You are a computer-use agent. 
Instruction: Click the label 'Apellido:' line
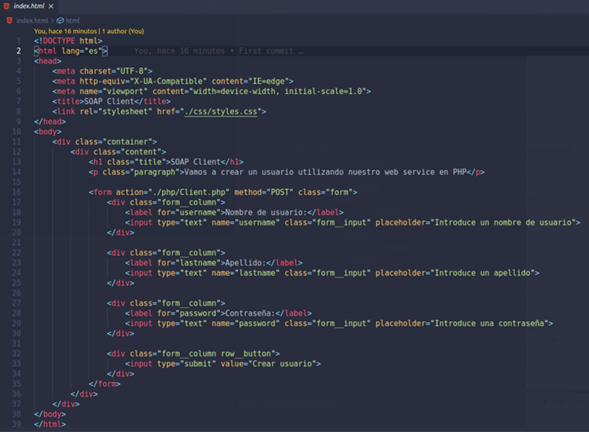pyautogui.click(x=214, y=263)
